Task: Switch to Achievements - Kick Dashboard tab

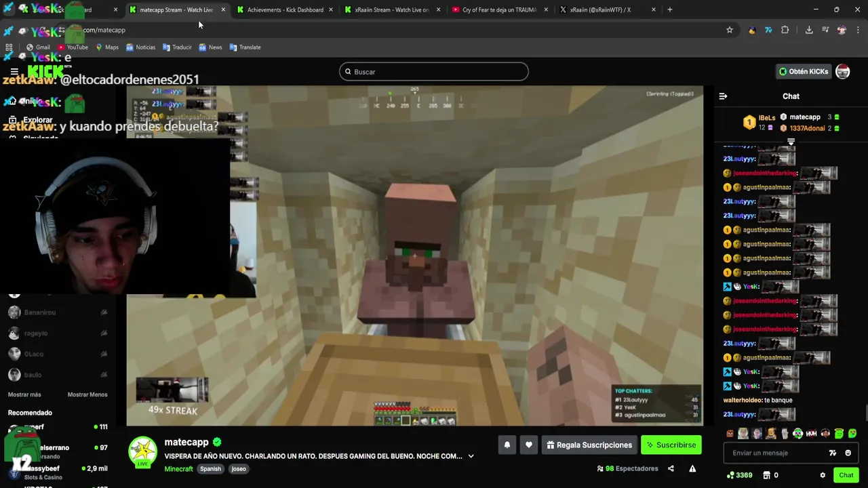Action: 285,9
